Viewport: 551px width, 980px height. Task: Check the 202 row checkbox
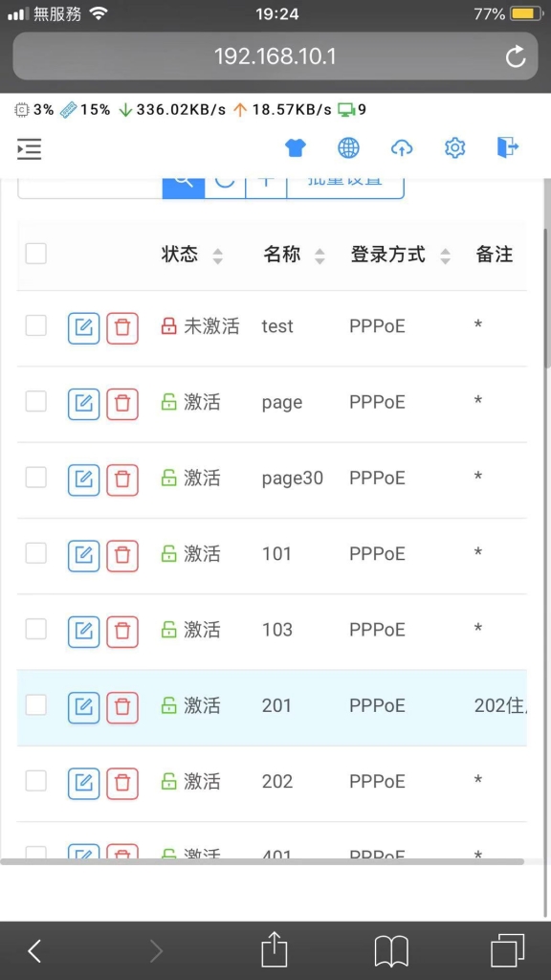click(x=35, y=781)
